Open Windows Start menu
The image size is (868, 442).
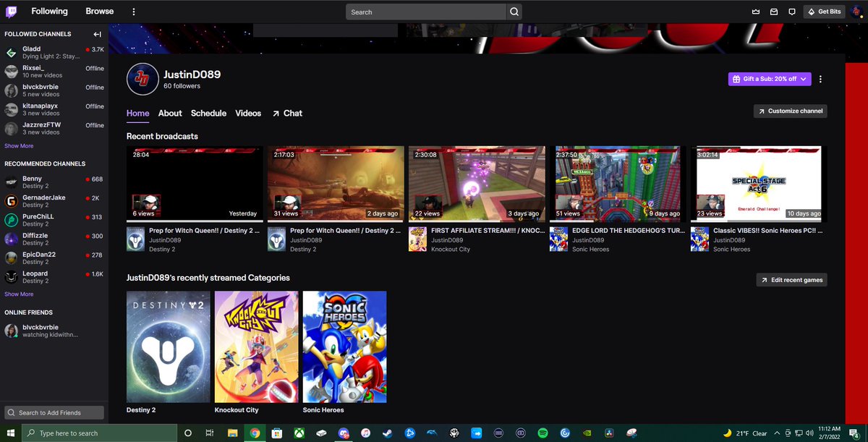coord(10,433)
